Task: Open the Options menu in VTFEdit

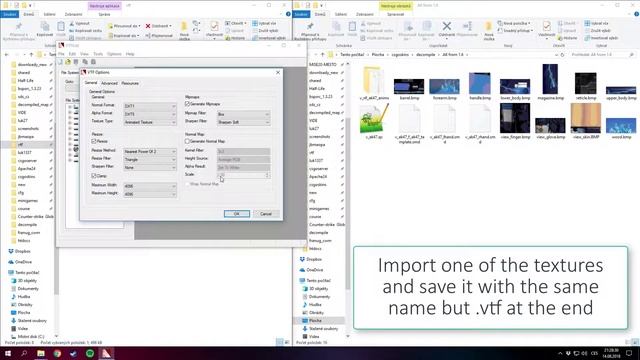Action: click(x=114, y=54)
